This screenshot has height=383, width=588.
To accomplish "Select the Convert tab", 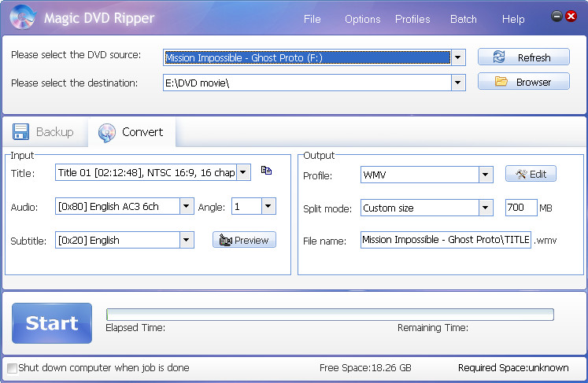I will point(131,132).
